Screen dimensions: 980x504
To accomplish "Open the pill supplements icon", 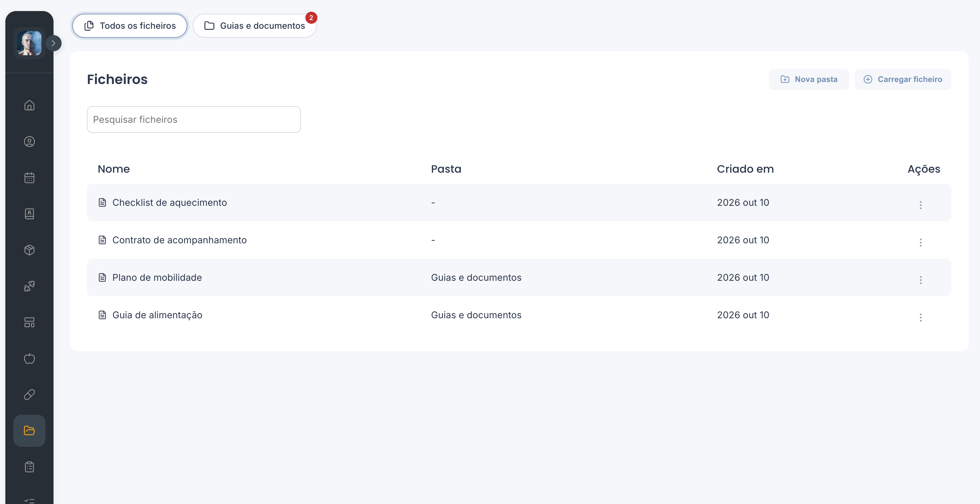I will click(29, 394).
